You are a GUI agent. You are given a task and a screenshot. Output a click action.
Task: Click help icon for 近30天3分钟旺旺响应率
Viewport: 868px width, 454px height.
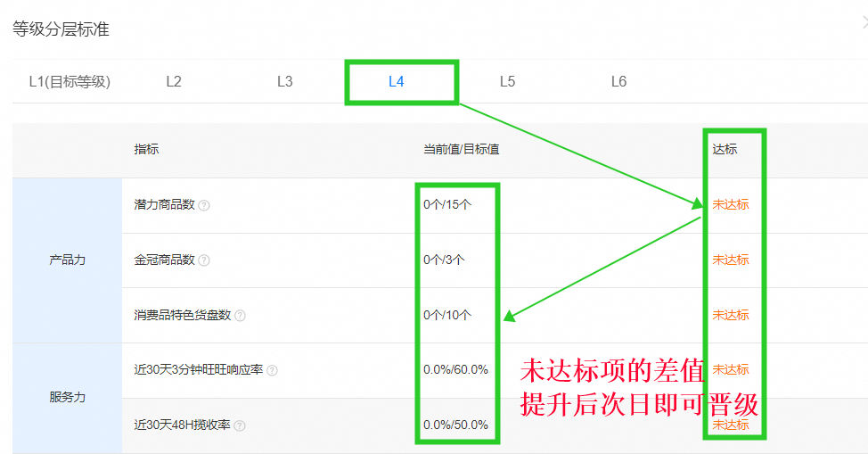(x=272, y=370)
